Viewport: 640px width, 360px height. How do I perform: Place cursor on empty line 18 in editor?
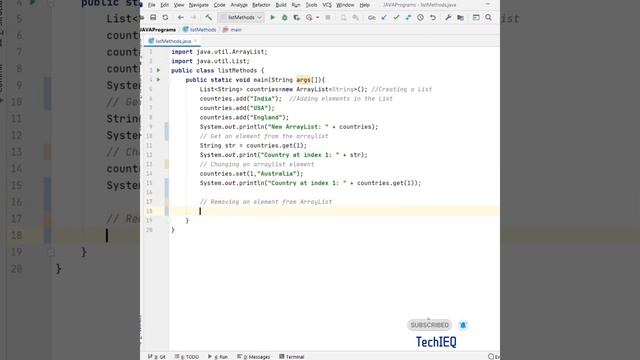[x=334, y=211]
